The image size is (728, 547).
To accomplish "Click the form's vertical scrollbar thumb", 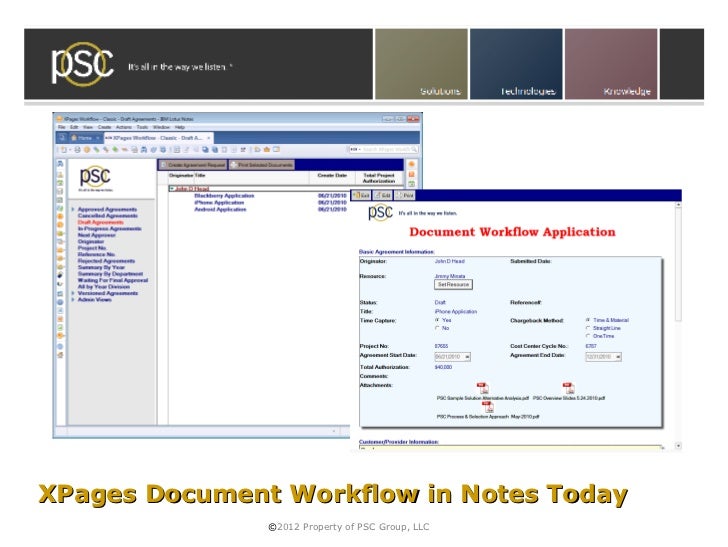I will 678,265.
